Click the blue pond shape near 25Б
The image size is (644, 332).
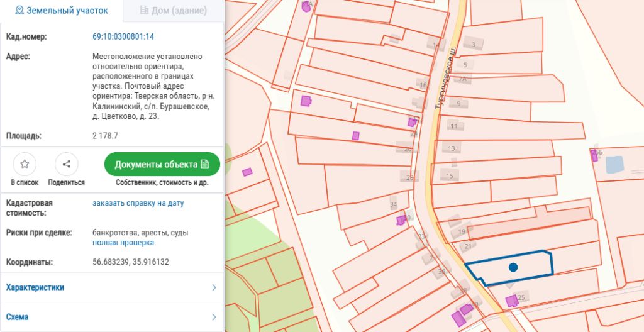point(615,164)
